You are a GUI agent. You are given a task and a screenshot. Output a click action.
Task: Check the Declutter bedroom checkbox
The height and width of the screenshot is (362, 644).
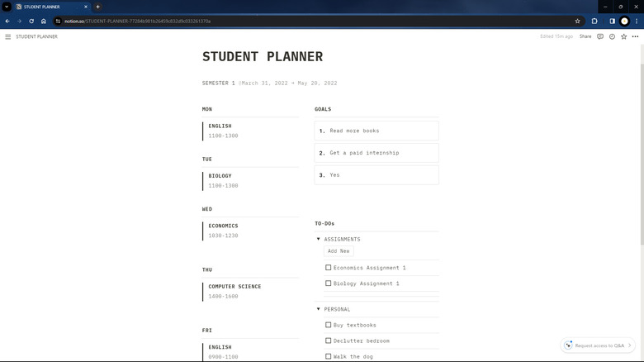tap(328, 341)
